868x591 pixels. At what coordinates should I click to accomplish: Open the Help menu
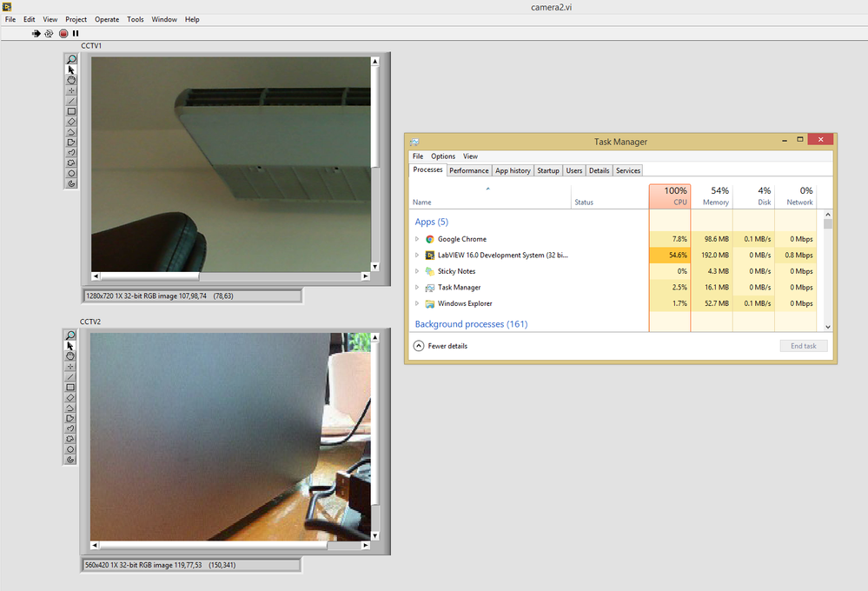click(192, 19)
